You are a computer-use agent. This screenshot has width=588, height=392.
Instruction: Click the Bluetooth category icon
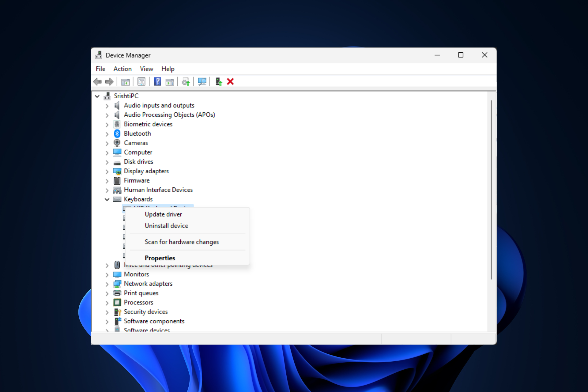117,134
